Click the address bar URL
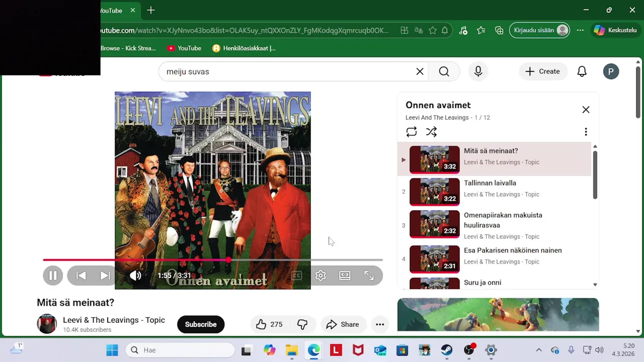This screenshot has width=644, height=362. pos(245,30)
